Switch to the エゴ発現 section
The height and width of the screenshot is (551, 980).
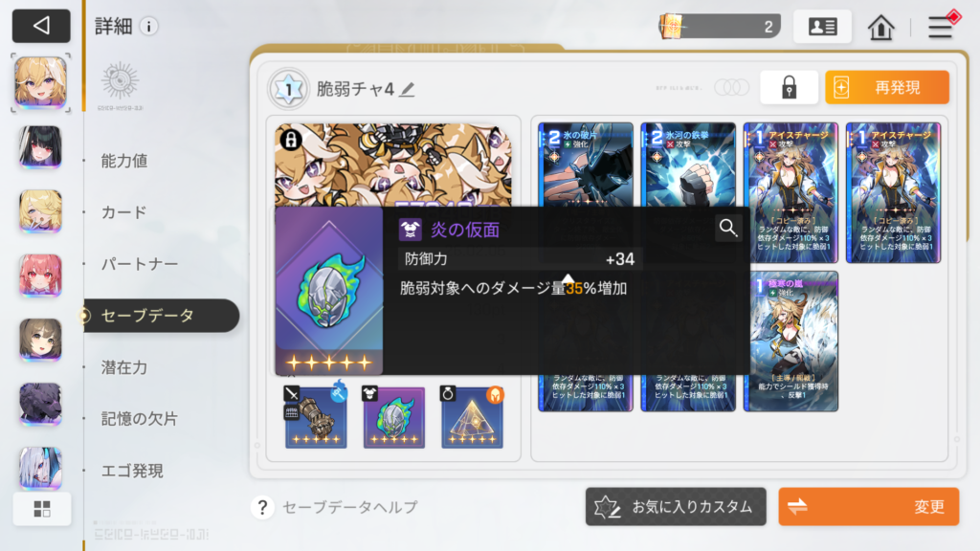pyautogui.click(x=132, y=471)
